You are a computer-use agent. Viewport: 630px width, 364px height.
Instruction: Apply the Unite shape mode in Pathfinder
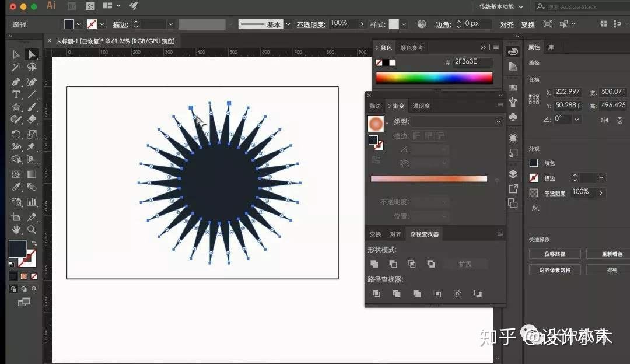(374, 264)
